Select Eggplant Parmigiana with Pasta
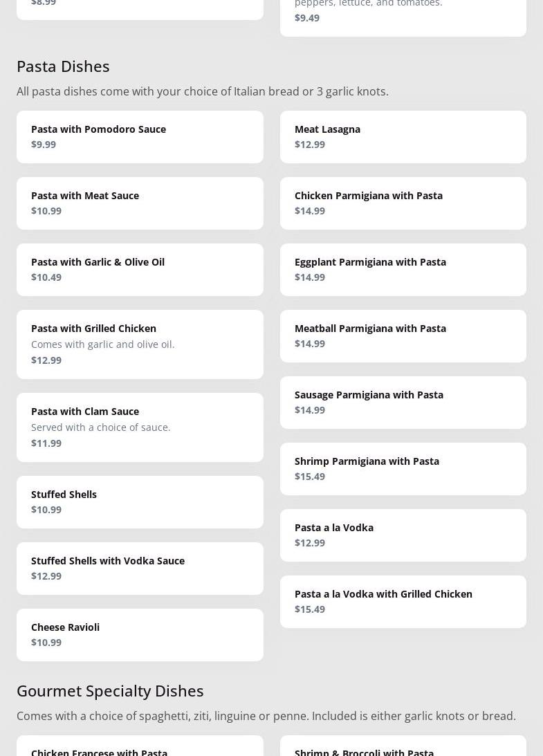 [403, 270]
